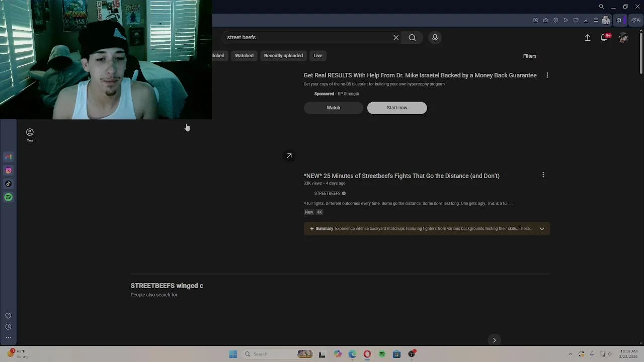Viewport: 644px width, 362px height.
Task: Select the Recently uploaded filter chip
Action: [283, 56]
